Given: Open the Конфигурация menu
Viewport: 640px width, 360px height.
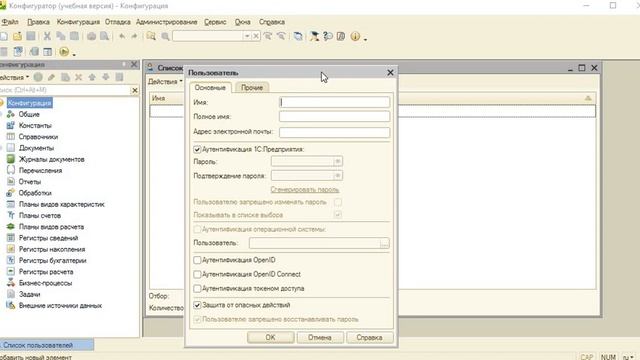Looking at the screenshot, I should 78,22.
